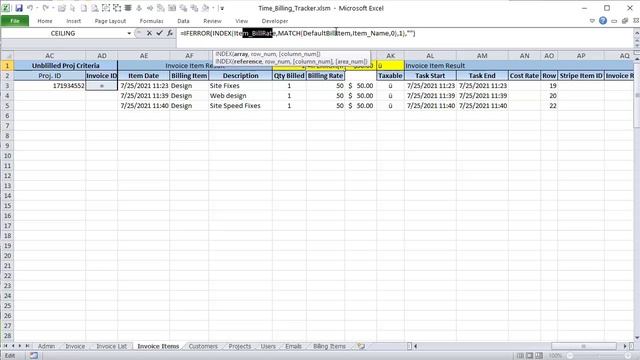The image size is (640, 360).
Task: Click the Select All corner button
Action: click(x=7, y=56)
